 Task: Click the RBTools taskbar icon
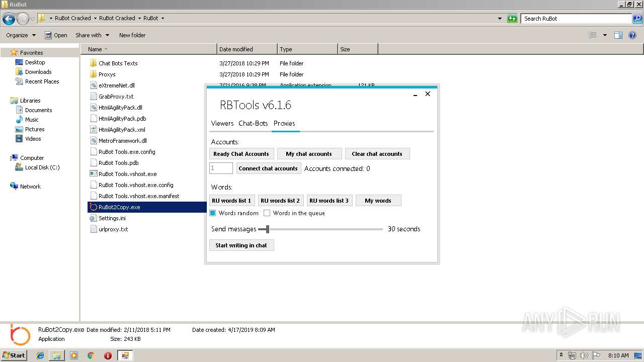coord(125,355)
